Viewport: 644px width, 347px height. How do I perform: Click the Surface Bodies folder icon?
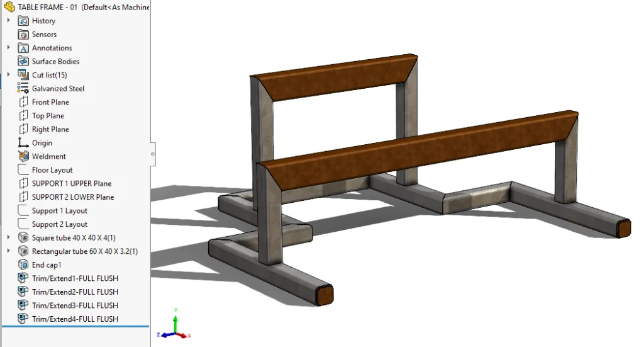[x=23, y=61]
